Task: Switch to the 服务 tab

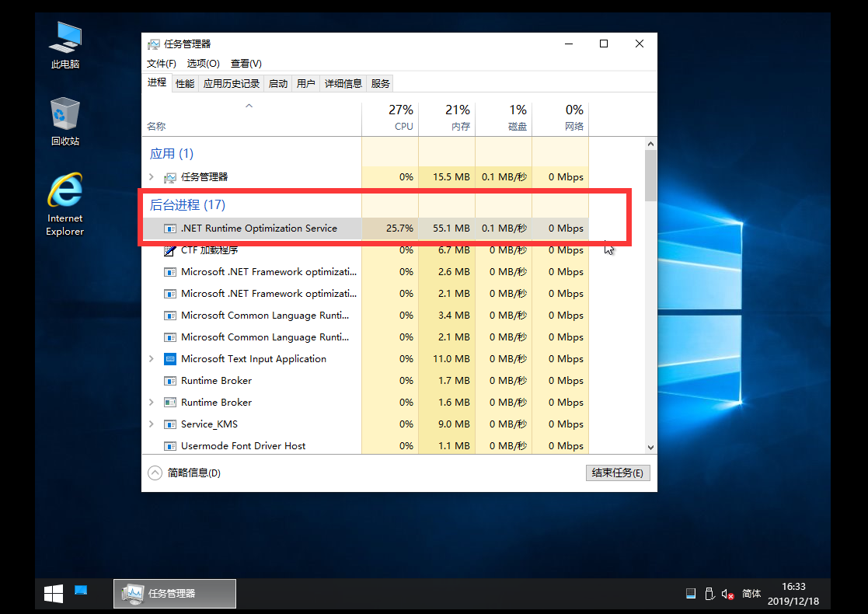Action: 380,84
